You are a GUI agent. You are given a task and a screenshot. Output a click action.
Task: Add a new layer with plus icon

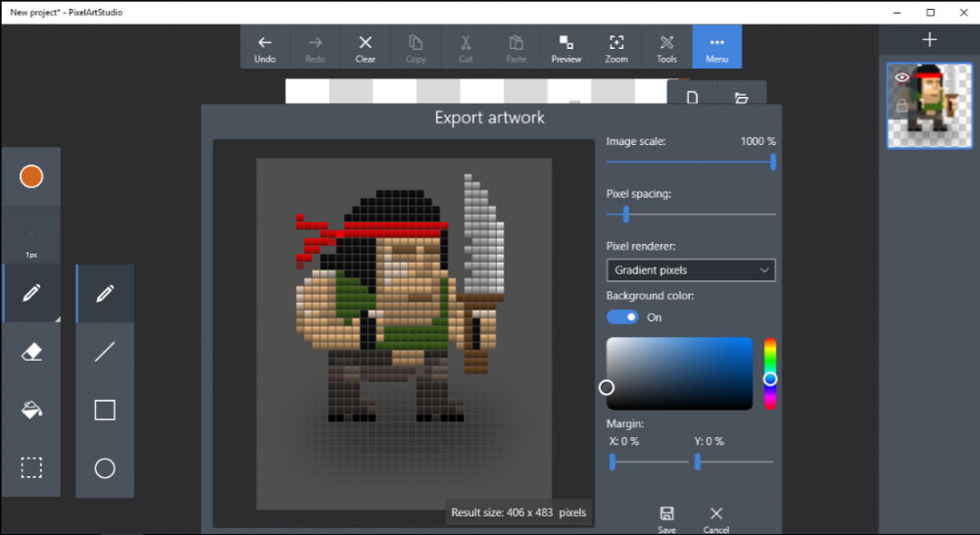[929, 39]
